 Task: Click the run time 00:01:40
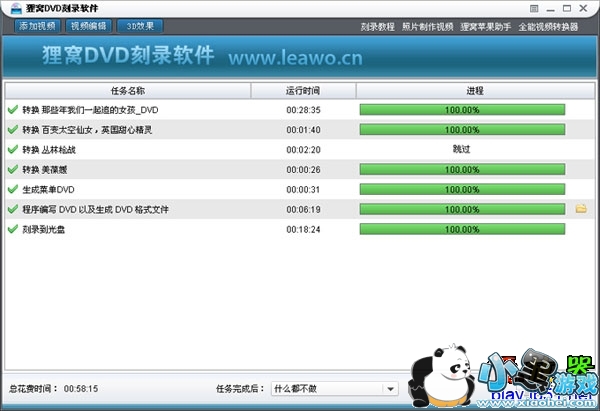click(x=303, y=130)
